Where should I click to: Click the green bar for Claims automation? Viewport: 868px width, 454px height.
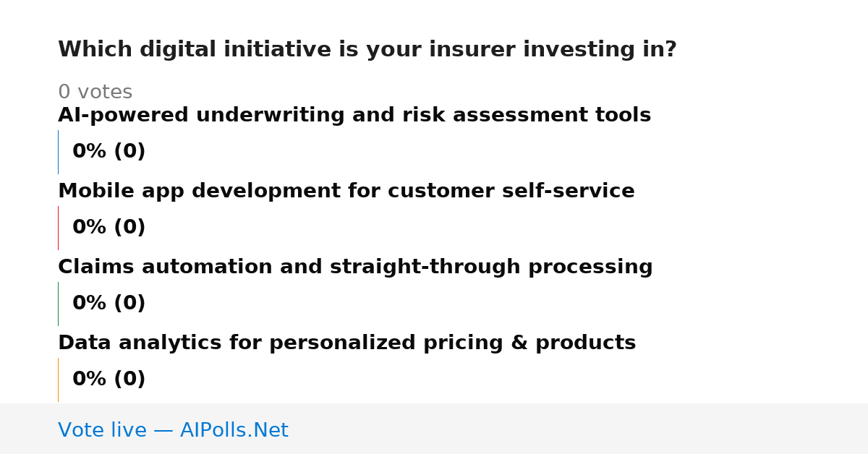[58, 304]
